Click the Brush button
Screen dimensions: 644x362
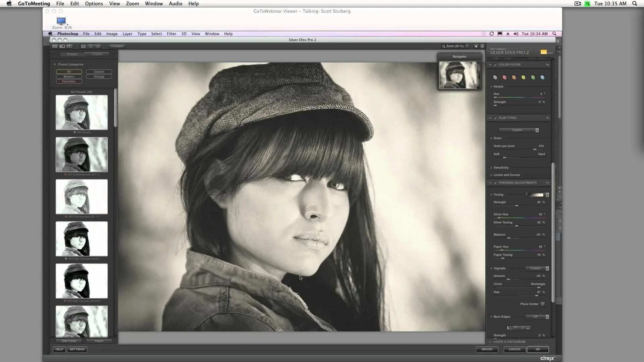point(487,349)
